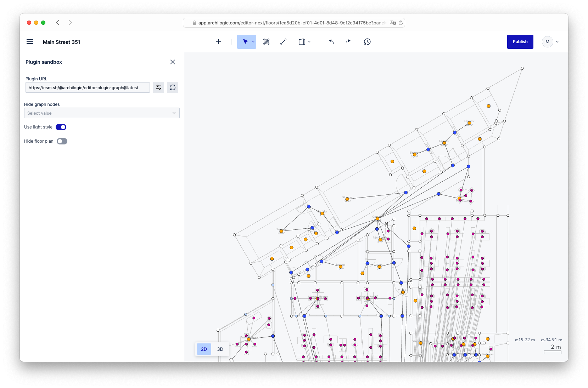Click the Plugin URL input field
This screenshot has width=588, height=388.
point(88,87)
